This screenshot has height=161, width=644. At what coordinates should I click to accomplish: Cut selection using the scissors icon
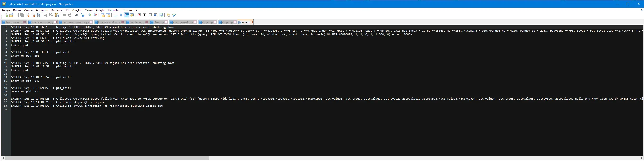point(46,15)
